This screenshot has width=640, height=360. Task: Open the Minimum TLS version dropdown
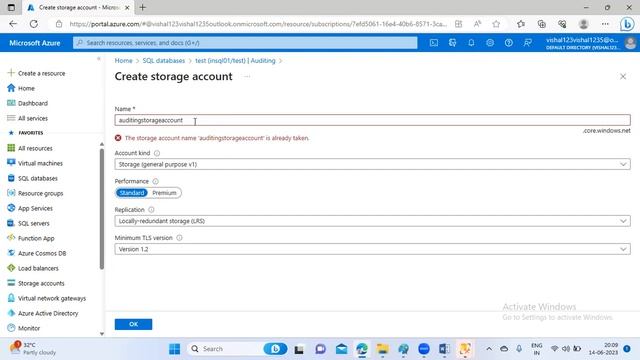[x=372, y=249]
